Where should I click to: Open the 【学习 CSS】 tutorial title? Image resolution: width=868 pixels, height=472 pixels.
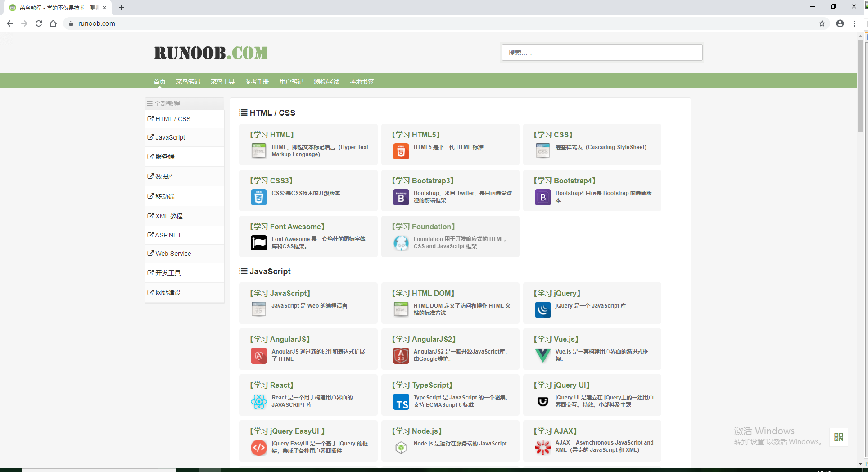[x=553, y=135]
